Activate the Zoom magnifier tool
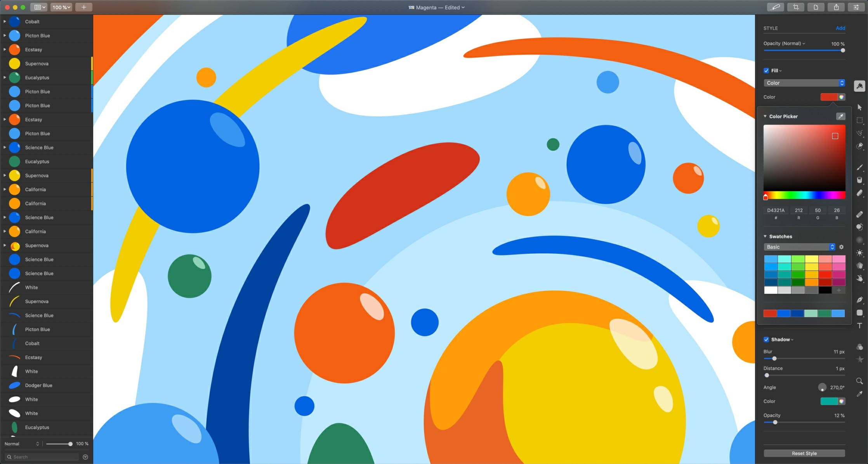This screenshot has width=868, height=464. (x=859, y=381)
